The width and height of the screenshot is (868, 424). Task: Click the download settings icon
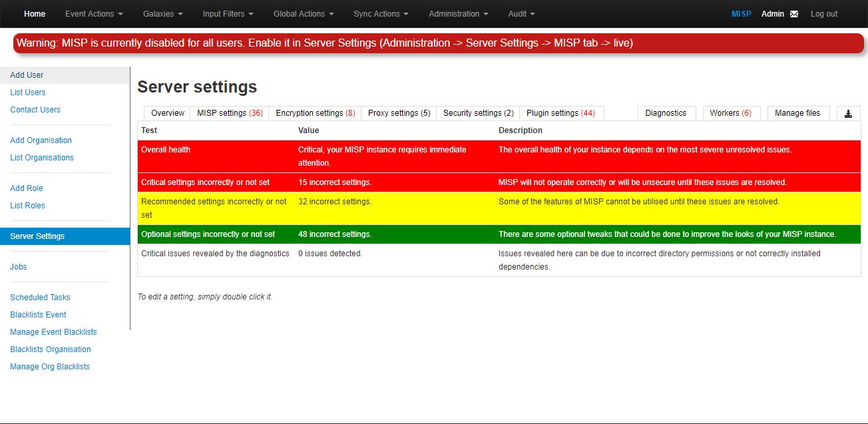coord(848,112)
